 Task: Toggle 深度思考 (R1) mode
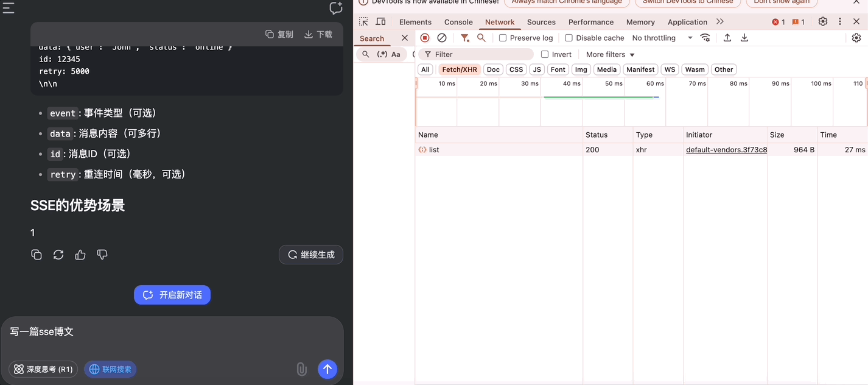tap(43, 369)
